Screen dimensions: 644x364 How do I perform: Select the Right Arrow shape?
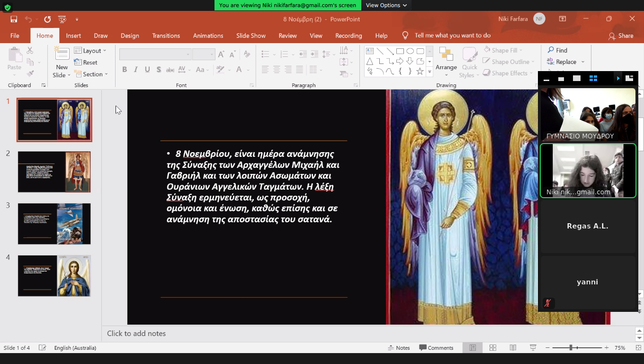[x=400, y=61]
